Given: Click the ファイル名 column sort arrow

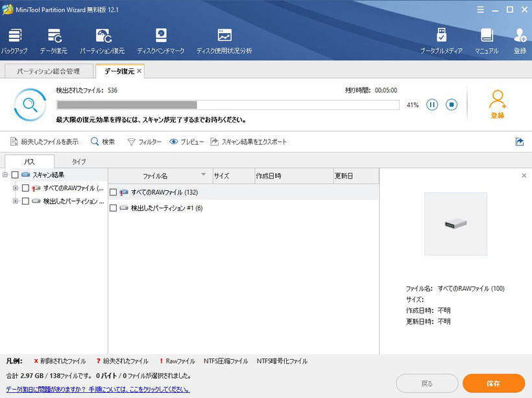Looking at the screenshot, I should [x=203, y=175].
